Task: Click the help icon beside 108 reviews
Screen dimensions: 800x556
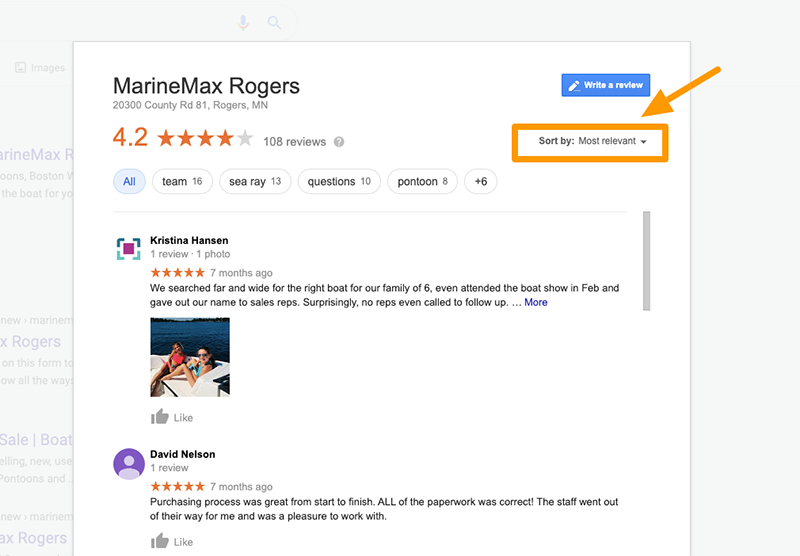Action: coord(339,142)
